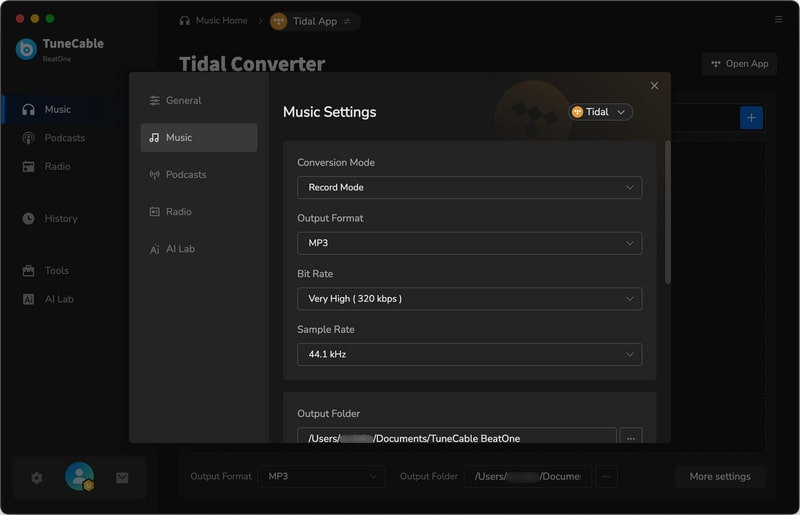The height and width of the screenshot is (515, 800).
Task: Click the Tidal App source switcher
Action: click(x=314, y=21)
